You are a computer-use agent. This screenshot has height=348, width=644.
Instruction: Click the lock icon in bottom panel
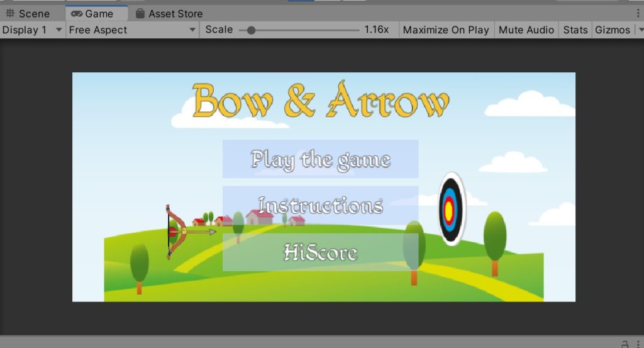[625, 344]
